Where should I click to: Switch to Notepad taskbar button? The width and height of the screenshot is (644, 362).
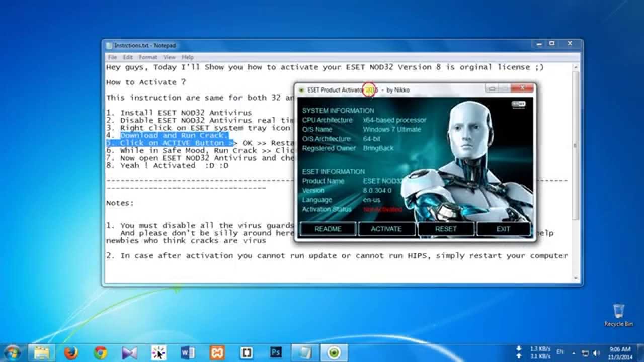[x=305, y=352]
